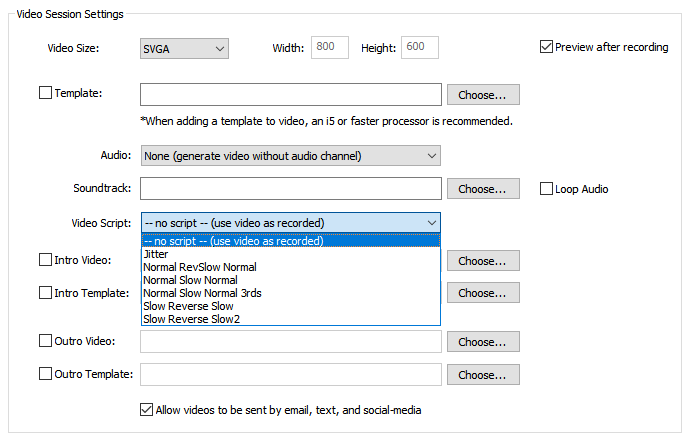Image resolution: width=693 pixels, height=433 pixels.
Task: Enable the Intro Video checkbox
Action: [x=46, y=260]
